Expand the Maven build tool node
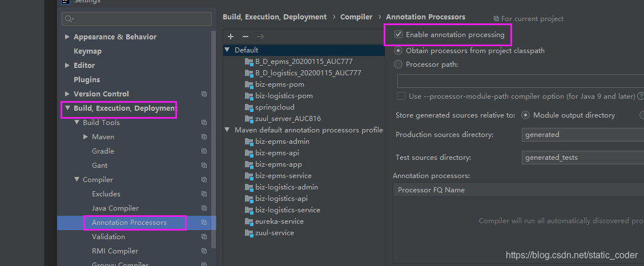The width and height of the screenshot is (644, 266). 86,137
